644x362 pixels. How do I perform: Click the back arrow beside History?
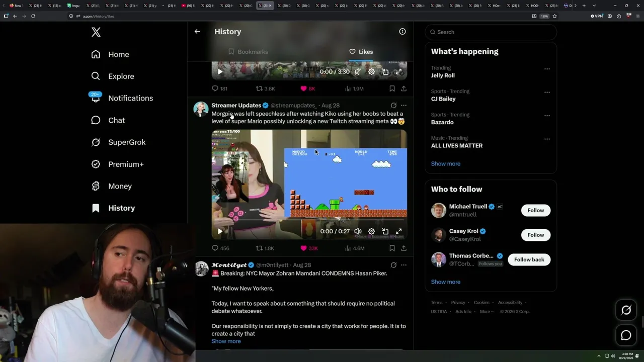197,31
